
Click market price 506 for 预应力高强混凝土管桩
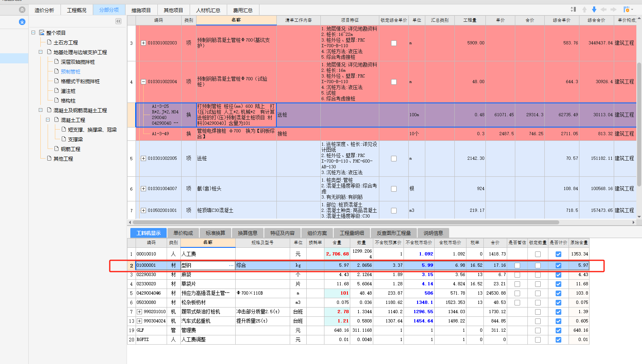coord(420,293)
